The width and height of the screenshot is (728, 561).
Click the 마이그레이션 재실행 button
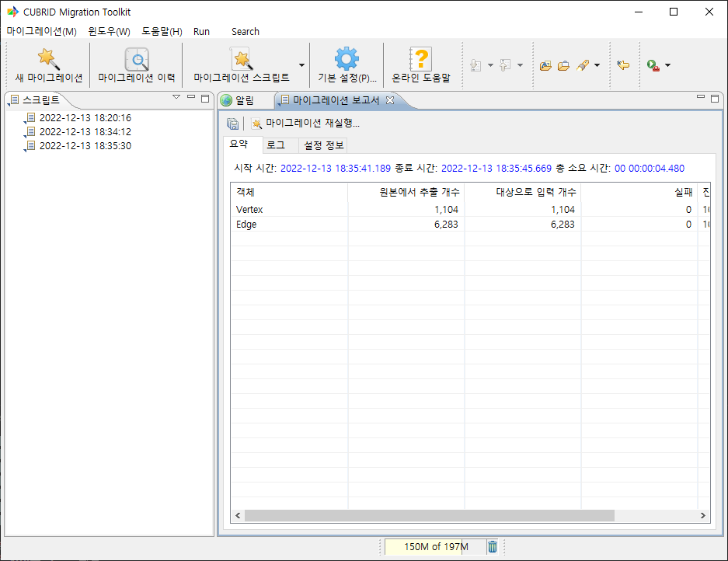coord(305,124)
